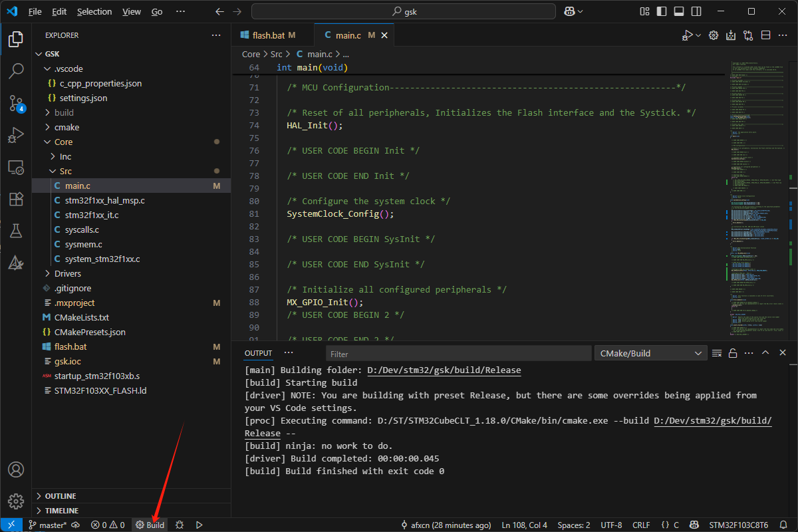
Task: Toggle output auto-scroll lock
Action: coord(733,353)
